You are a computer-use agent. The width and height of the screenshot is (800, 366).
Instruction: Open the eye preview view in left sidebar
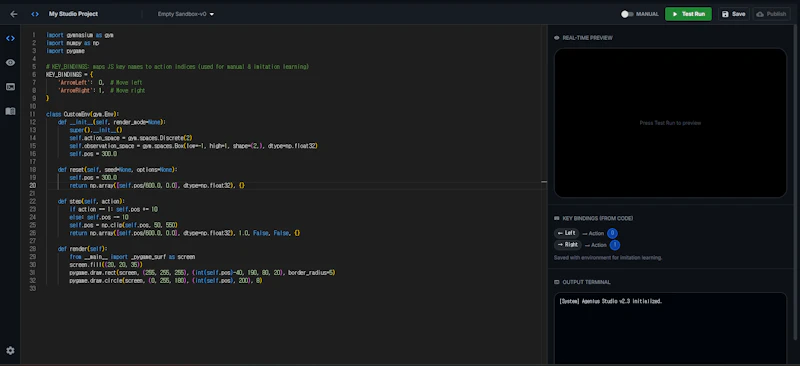pos(10,62)
